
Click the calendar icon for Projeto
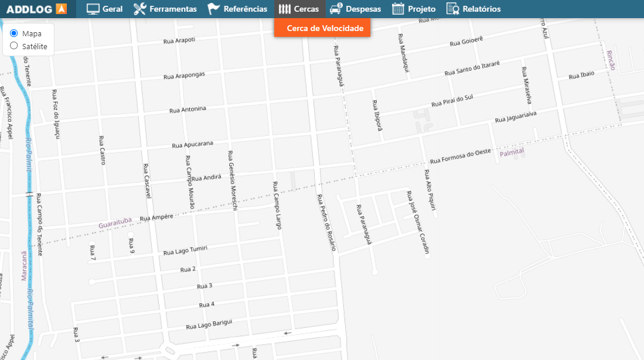(398, 9)
